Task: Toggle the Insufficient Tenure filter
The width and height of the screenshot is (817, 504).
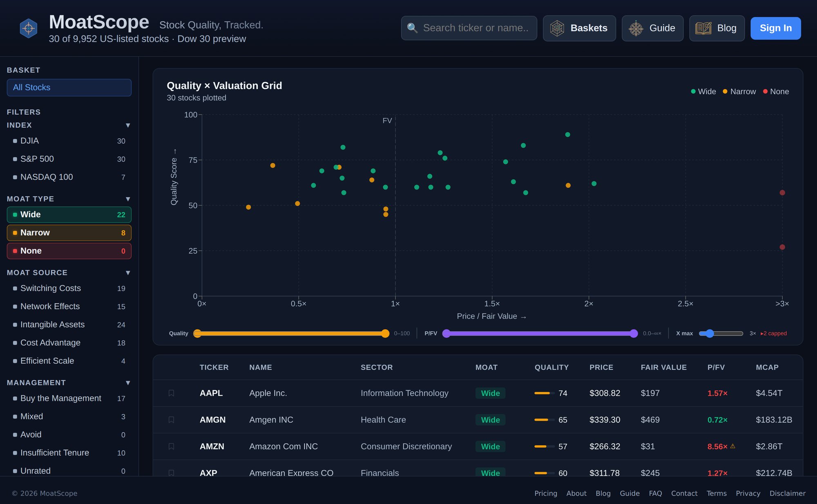Action: point(69,453)
